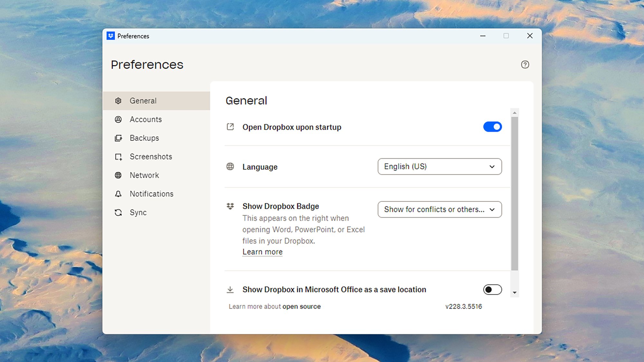Click the Notifications bell icon
The width and height of the screenshot is (644, 362).
[118, 194]
